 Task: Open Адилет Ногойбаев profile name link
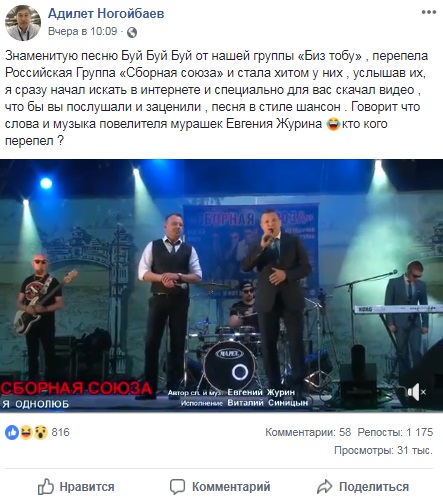tap(106, 14)
